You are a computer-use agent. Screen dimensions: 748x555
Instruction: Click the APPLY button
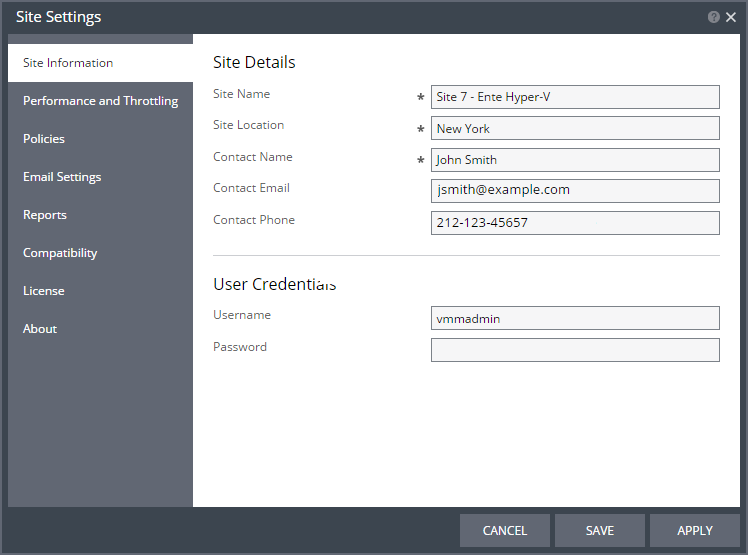pyautogui.click(x=695, y=531)
